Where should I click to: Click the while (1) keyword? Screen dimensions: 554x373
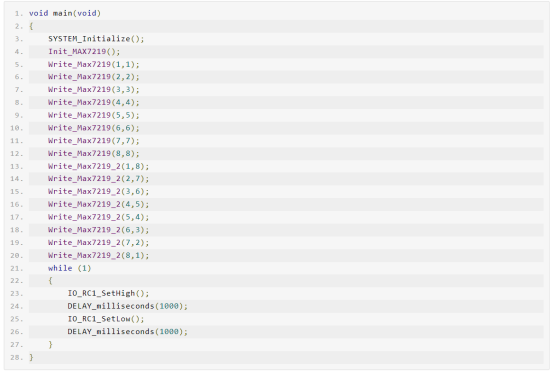(70, 268)
